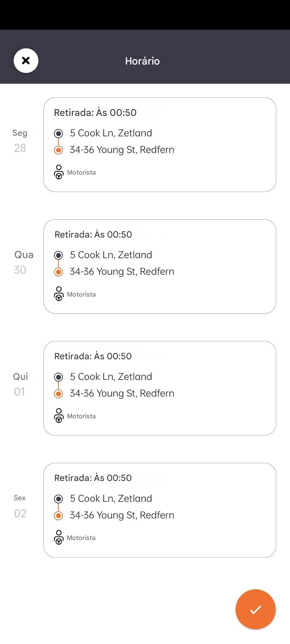
Task: Tap the driver icon in Seg 28 card
Action: [59, 172]
